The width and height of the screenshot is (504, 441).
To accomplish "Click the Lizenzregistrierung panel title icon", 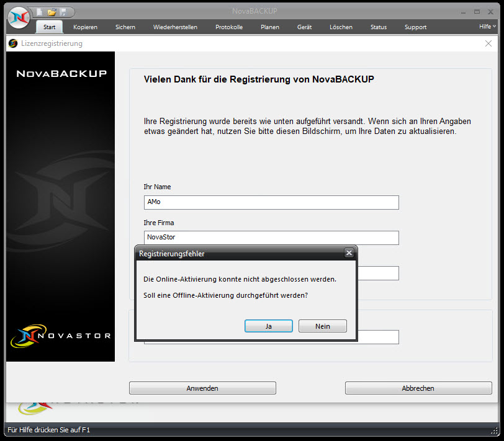I will (x=13, y=43).
